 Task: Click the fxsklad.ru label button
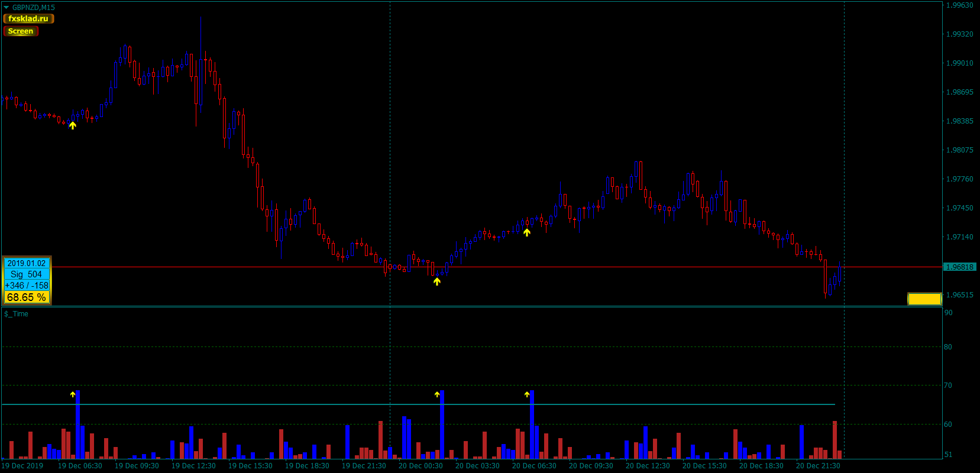click(x=28, y=18)
